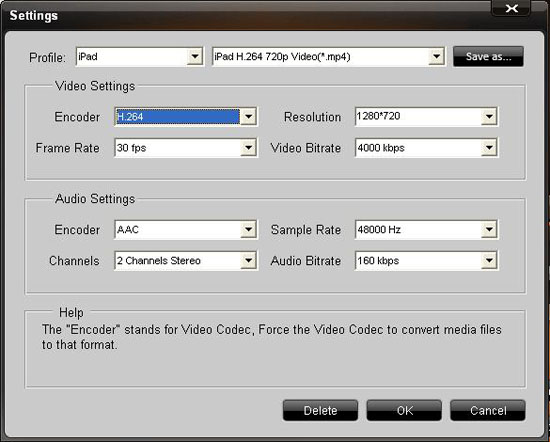550x442 pixels.
Task: Click the Help section heading
Action: click(71, 312)
